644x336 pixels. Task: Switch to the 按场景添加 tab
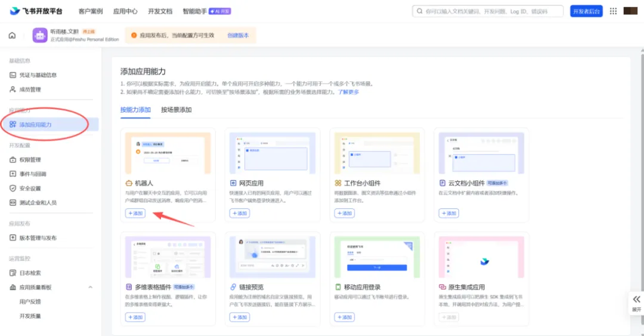[176, 110]
